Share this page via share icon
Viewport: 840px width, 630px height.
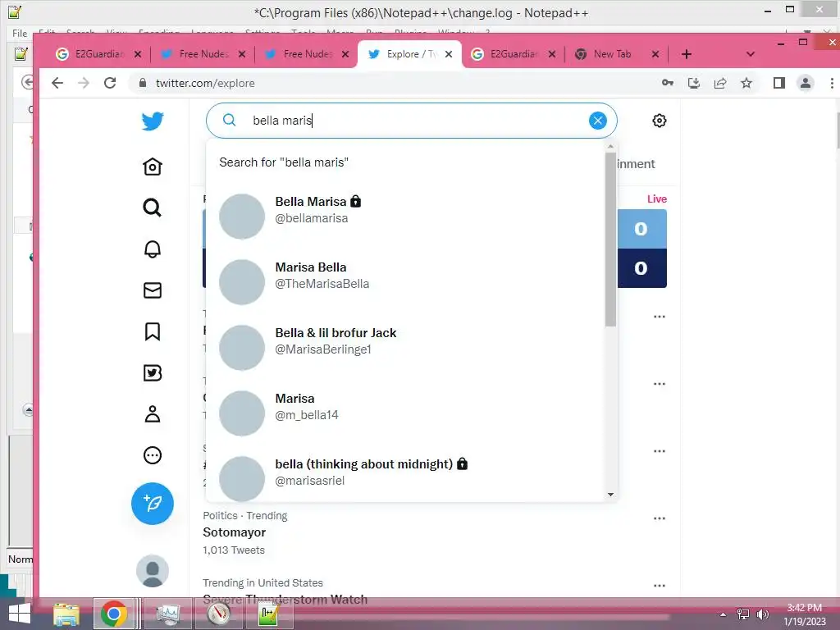(720, 83)
